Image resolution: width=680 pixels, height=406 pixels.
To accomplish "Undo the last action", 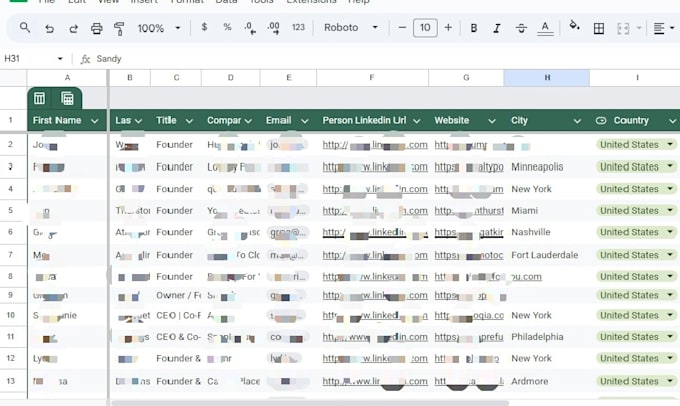I will pyautogui.click(x=49, y=29).
